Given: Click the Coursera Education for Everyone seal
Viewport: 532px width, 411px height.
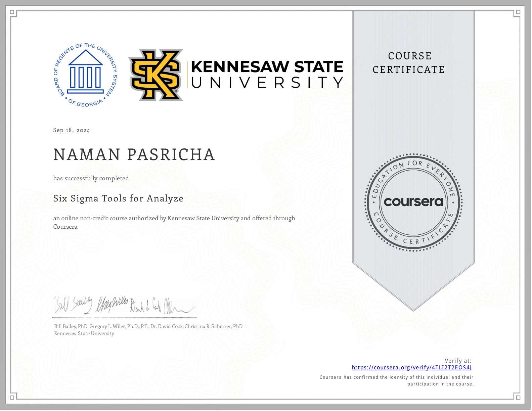Looking at the screenshot, I should 413,202.
